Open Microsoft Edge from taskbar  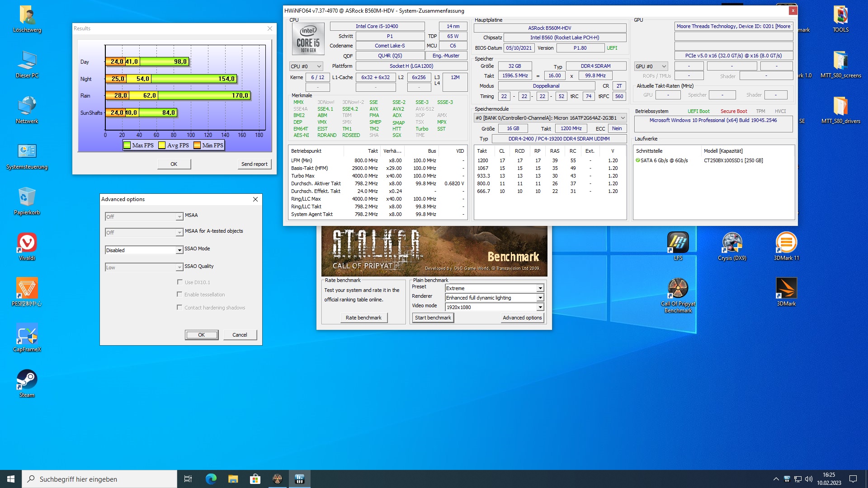pyautogui.click(x=211, y=479)
